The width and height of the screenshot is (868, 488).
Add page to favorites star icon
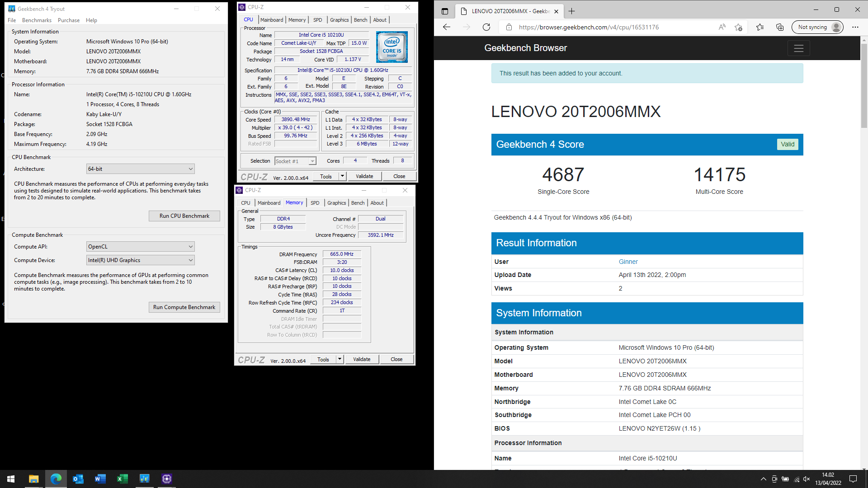[739, 27]
